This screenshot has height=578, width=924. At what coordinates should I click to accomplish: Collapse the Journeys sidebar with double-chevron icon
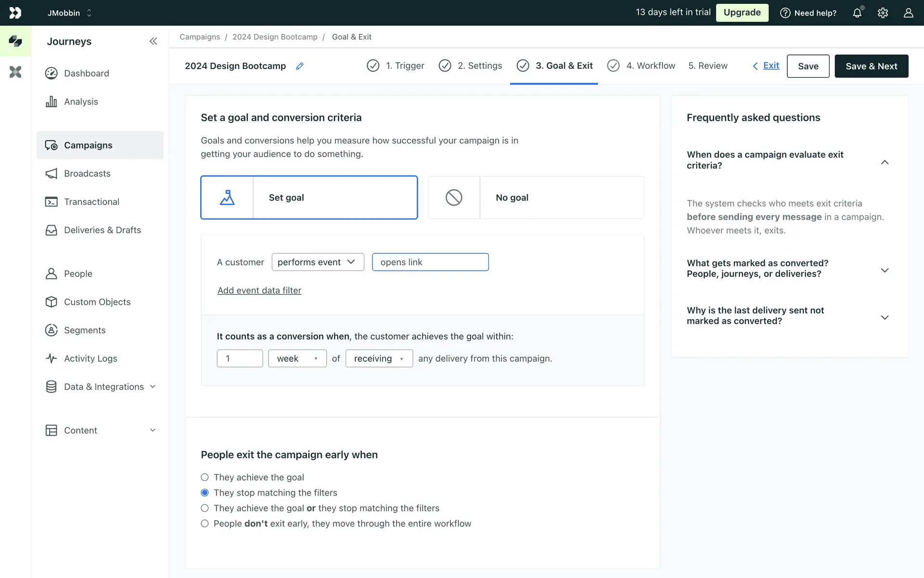pyautogui.click(x=153, y=41)
